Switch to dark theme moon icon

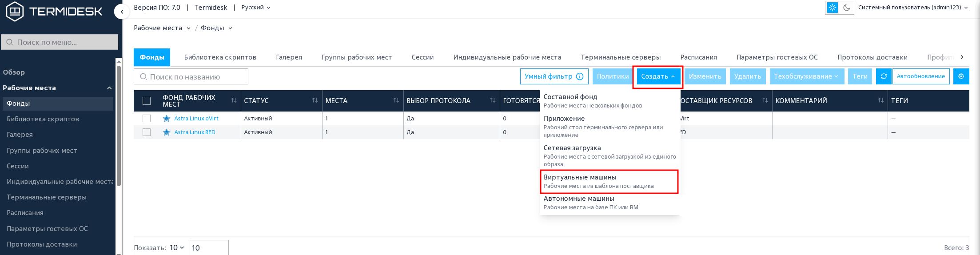tap(846, 8)
